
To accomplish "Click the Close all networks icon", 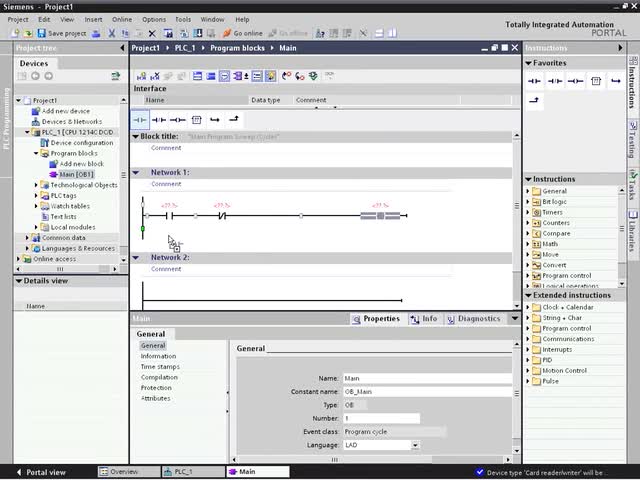I will [211, 76].
